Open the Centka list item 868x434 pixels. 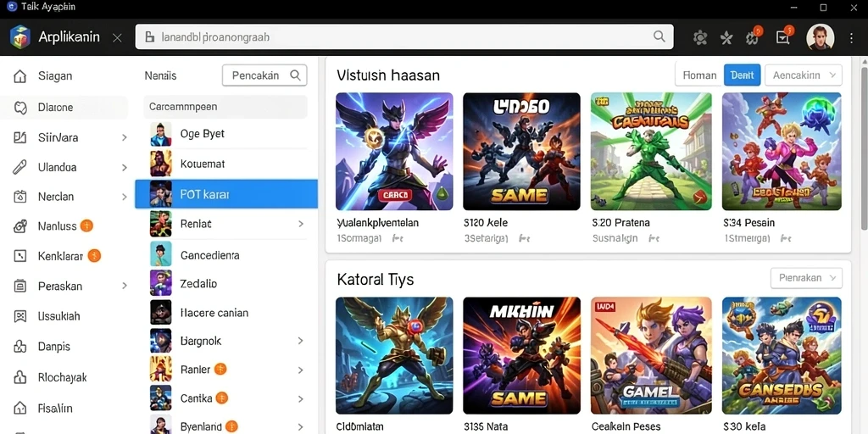(x=226, y=398)
